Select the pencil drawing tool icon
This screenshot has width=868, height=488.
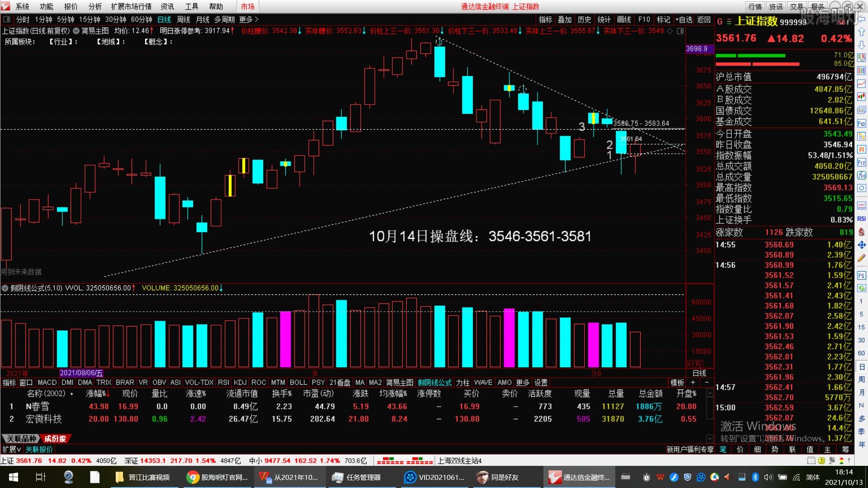coord(861,258)
